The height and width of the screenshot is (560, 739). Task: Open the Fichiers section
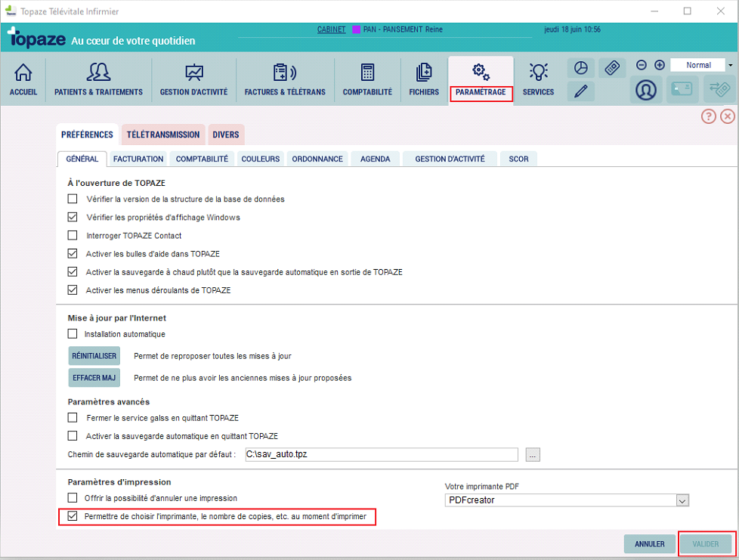(424, 79)
